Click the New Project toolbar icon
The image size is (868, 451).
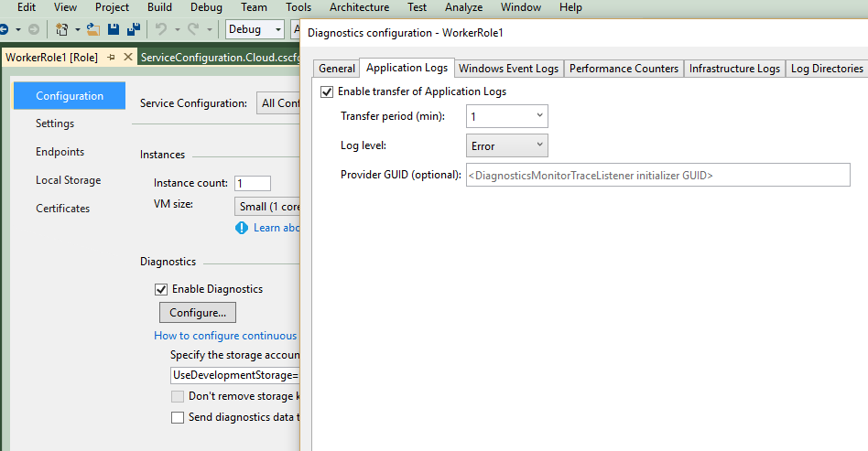point(62,29)
